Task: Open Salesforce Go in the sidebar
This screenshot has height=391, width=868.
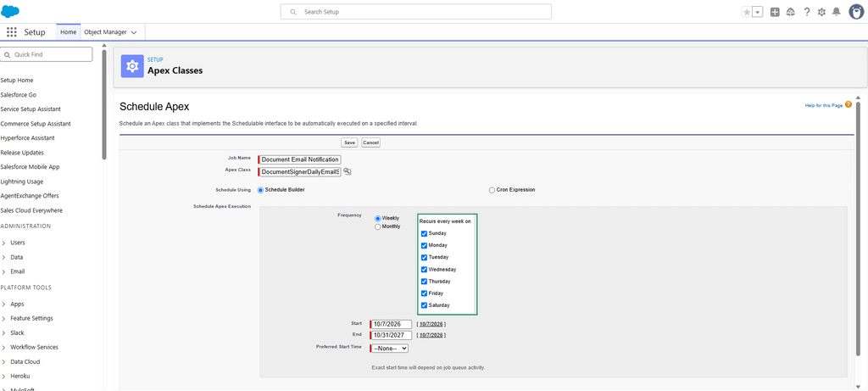Action: click(19, 95)
